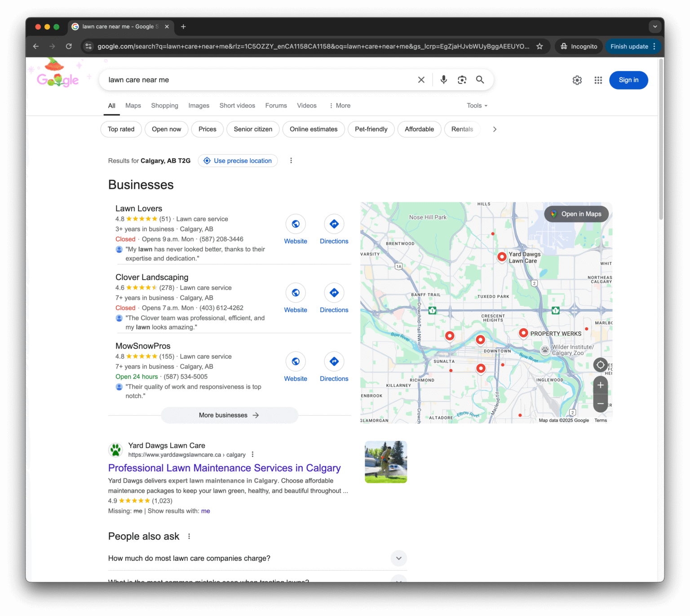Center map on my location
Viewport: 690px width, 616px height.
[600, 365]
